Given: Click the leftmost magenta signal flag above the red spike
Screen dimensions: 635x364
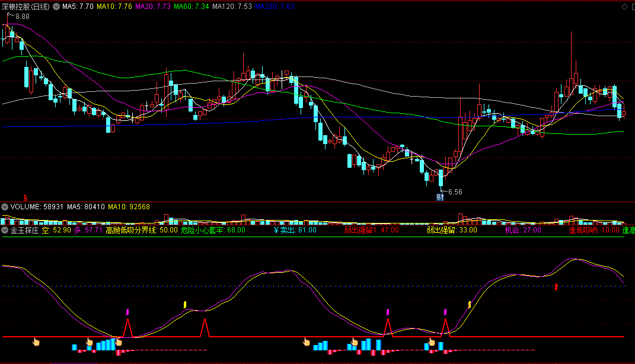Looking at the screenshot, I should coord(127,312).
